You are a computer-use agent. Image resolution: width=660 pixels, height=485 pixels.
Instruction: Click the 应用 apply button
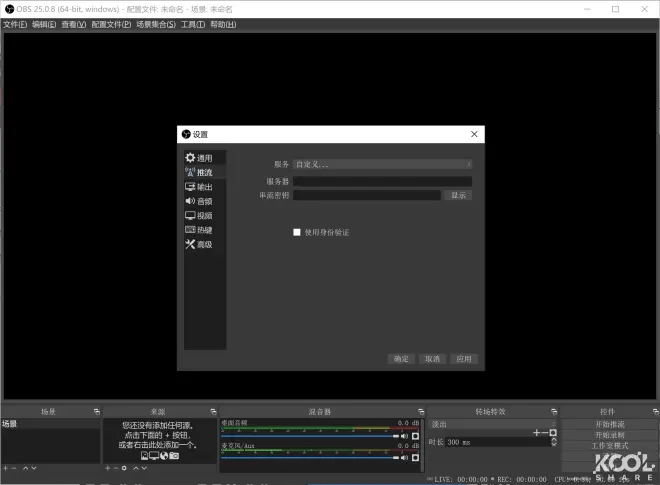464,359
